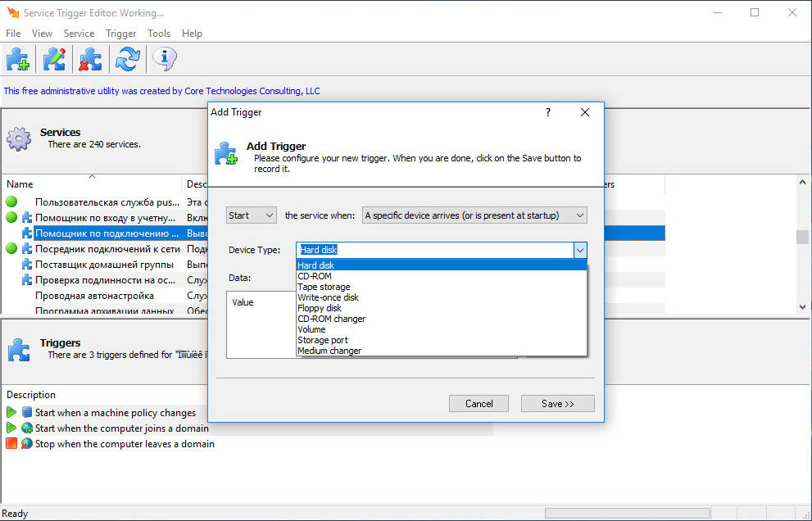This screenshot has height=521, width=812.
Task: Click the app icon in the title bar
Action: tap(13, 12)
